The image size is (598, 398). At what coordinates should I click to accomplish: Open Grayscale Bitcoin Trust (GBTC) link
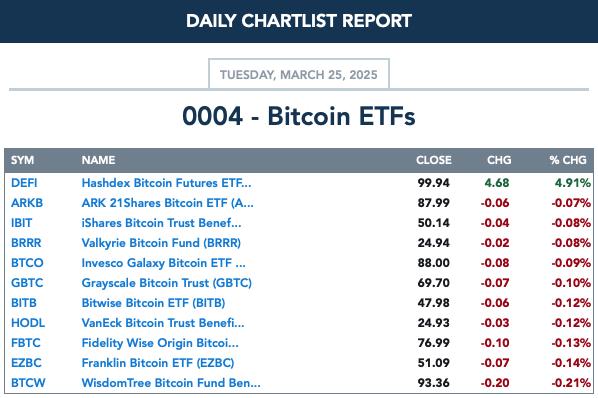click(x=167, y=283)
